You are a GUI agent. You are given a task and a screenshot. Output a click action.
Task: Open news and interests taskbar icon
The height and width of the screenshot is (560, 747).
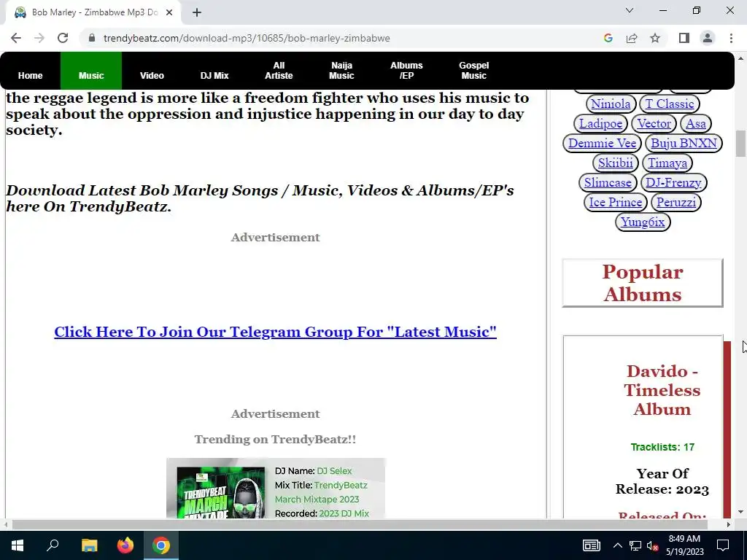click(591, 545)
